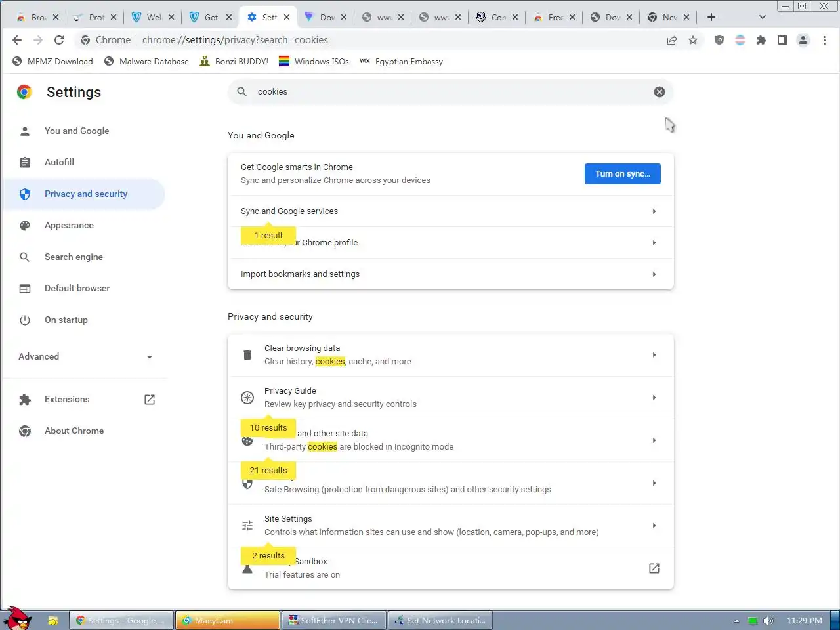The height and width of the screenshot is (630, 840).
Task: Click the cookie icon for cookies and site data
Action: click(247, 441)
